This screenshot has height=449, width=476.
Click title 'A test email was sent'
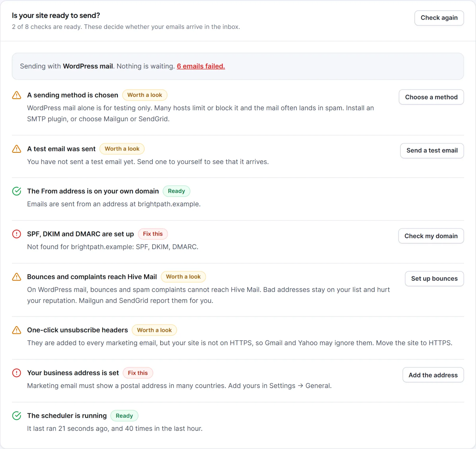coord(61,149)
